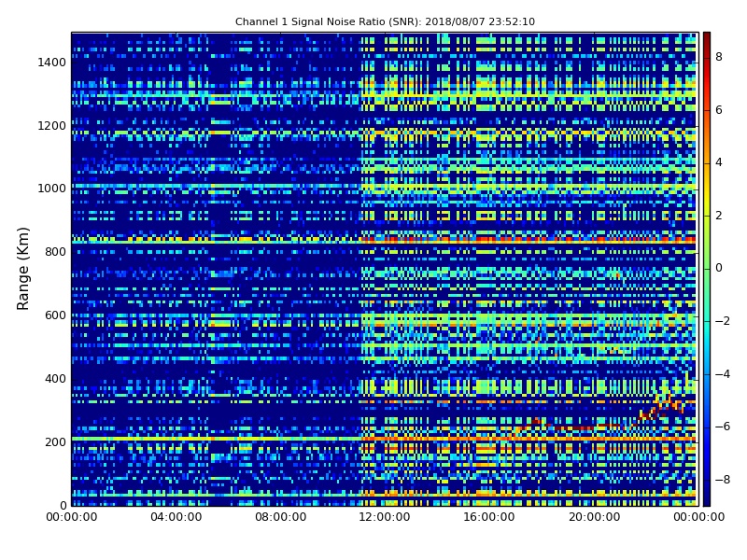Click the colorbar tick label "4"
This screenshot has height=560, width=747.
click(719, 162)
